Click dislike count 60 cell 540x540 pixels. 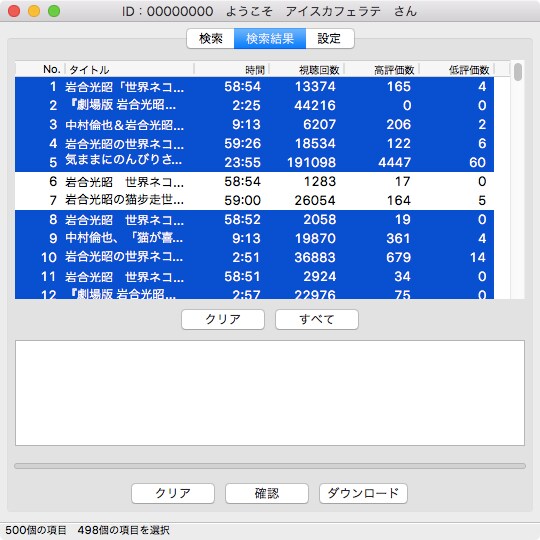(477, 162)
